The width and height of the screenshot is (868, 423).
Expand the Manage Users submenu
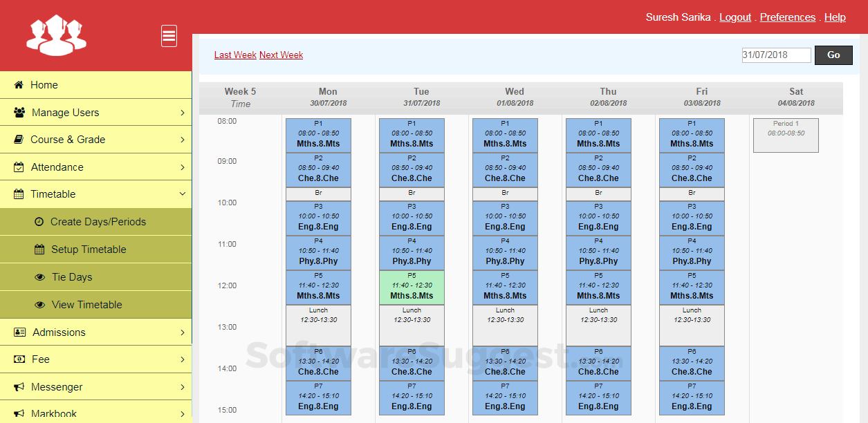(x=181, y=112)
